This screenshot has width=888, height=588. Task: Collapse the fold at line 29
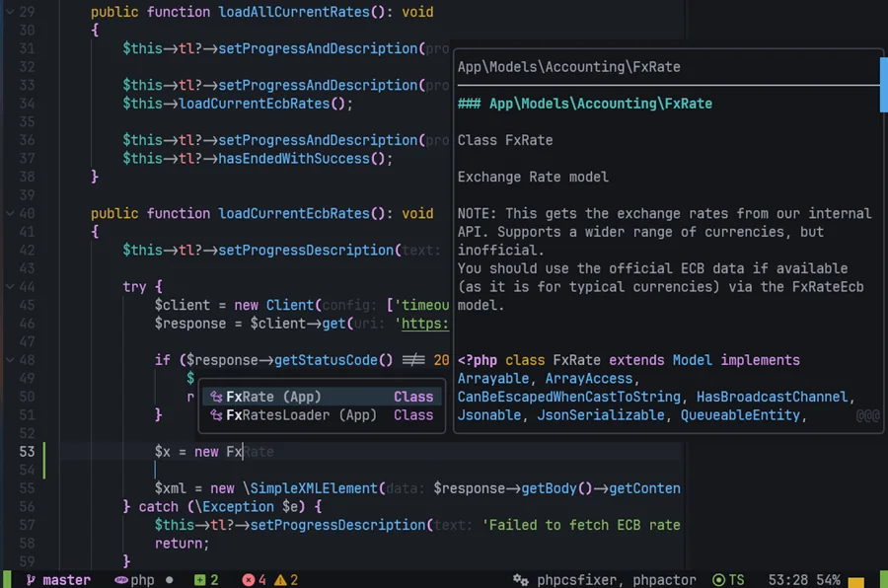point(10,12)
